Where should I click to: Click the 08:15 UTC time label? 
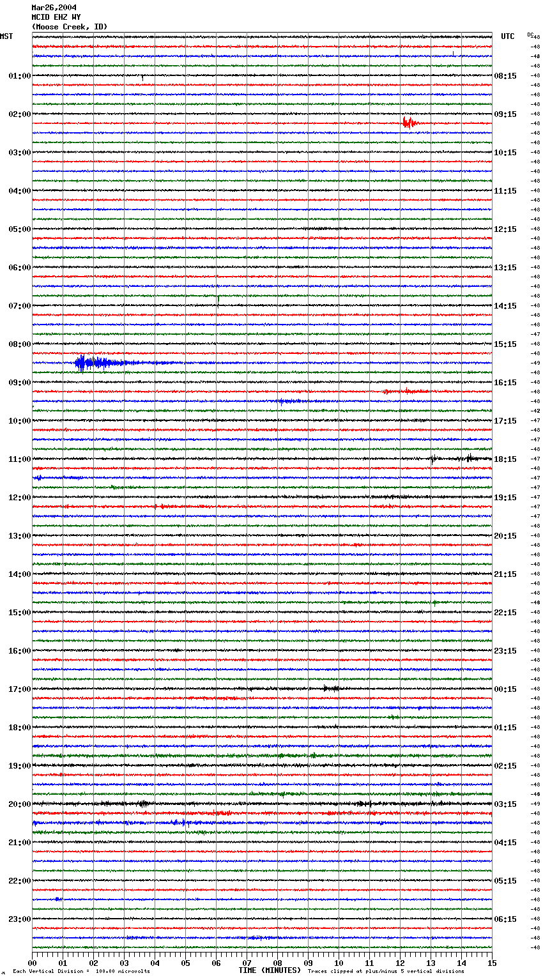click(x=505, y=76)
